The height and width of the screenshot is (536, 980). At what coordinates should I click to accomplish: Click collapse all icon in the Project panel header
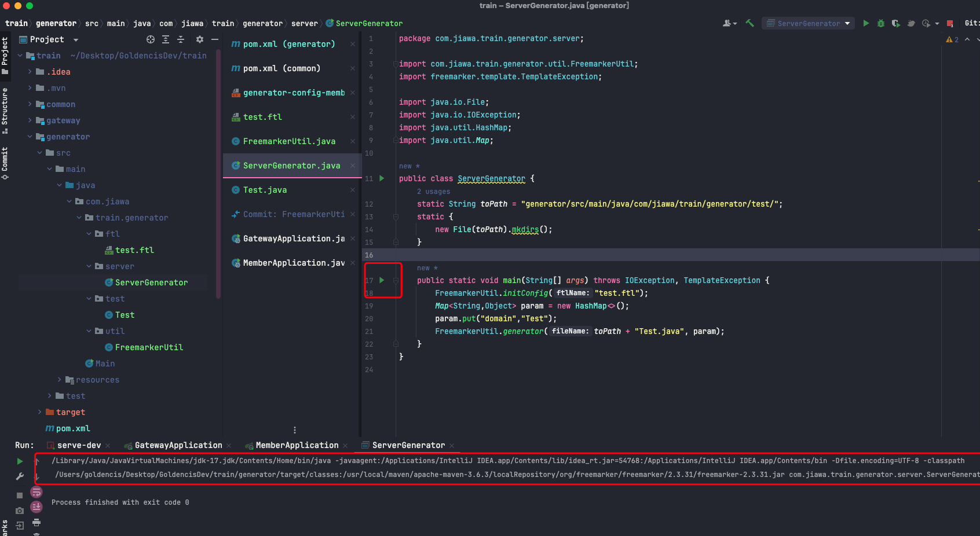coord(181,39)
